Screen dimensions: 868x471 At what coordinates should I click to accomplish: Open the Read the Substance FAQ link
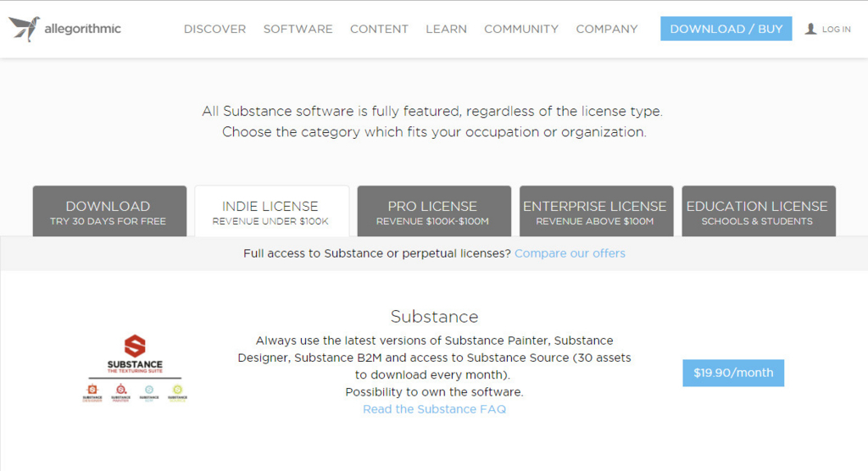(x=435, y=409)
